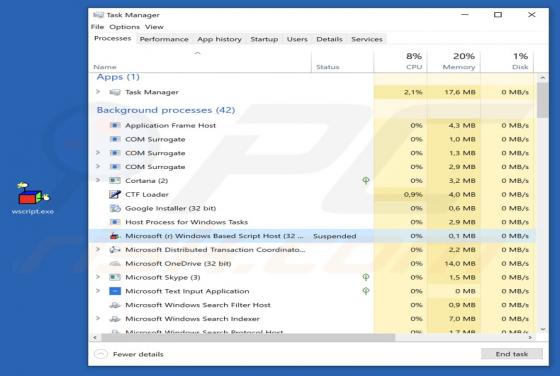Expand the Microsoft Skype (3) group

click(x=98, y=277)
